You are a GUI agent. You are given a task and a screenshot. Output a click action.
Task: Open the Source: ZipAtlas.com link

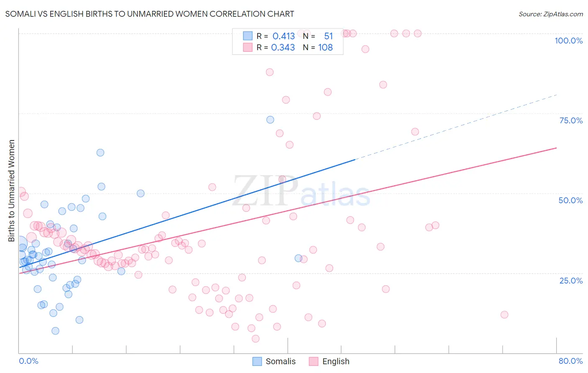click(x=550, y=14)
